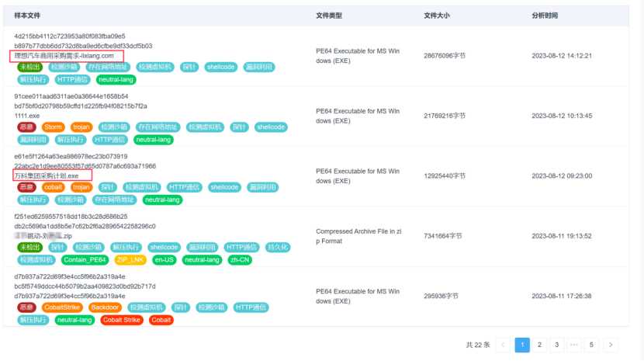
Task: Click the Contain_PE64 tag
Action: coord(85,260)
